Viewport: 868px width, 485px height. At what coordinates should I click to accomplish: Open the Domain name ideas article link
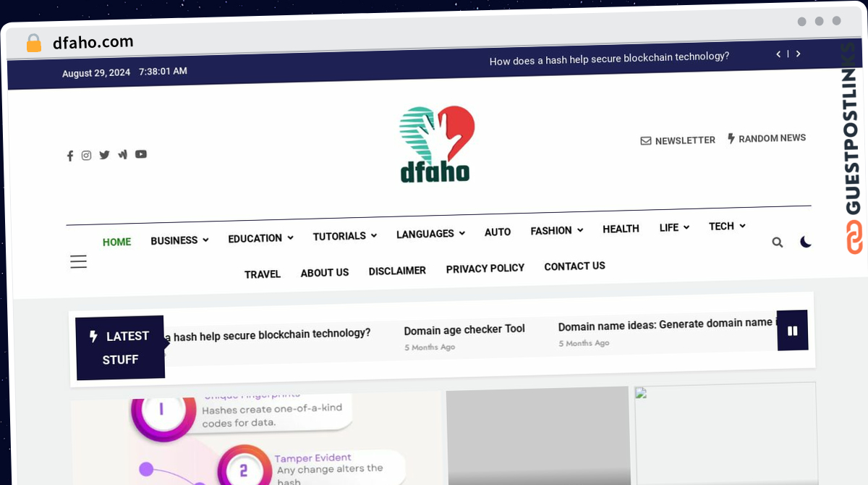pyautogui.click(x=667, y=324)
